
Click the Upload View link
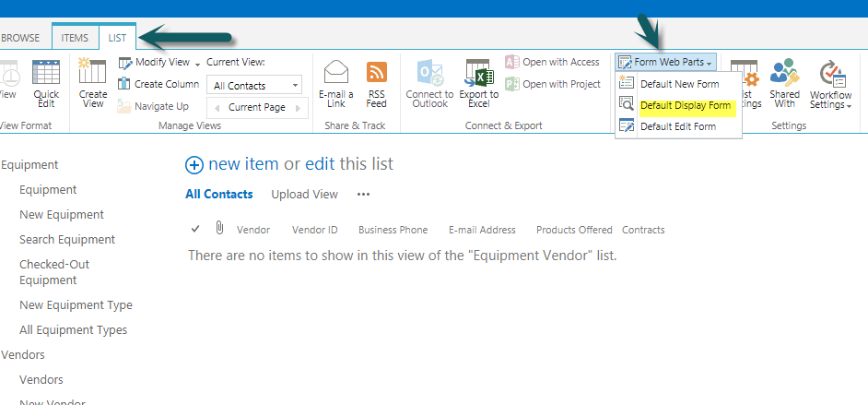point(304,195)
